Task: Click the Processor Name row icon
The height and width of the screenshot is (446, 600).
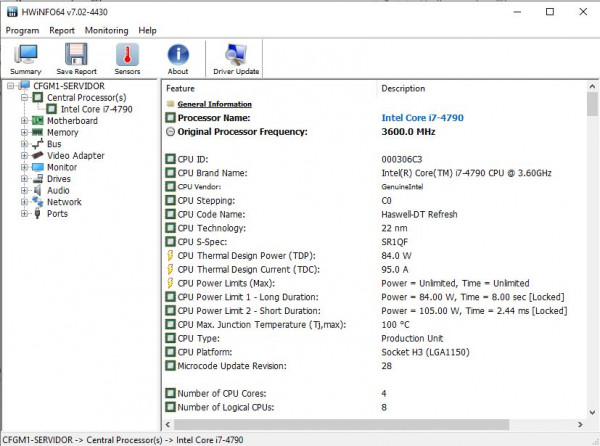Action: [x=170, y=117]
